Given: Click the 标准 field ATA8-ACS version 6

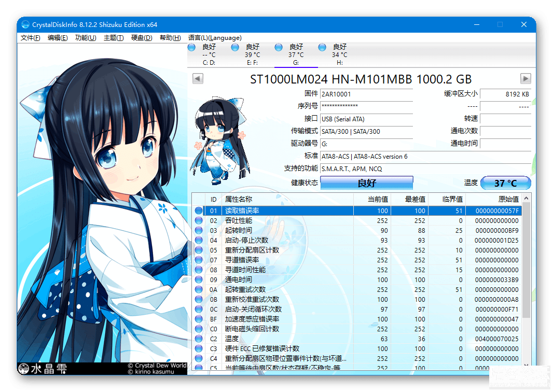Looking at the screenshot, I should pyautogui.click(x=426, y=156).
